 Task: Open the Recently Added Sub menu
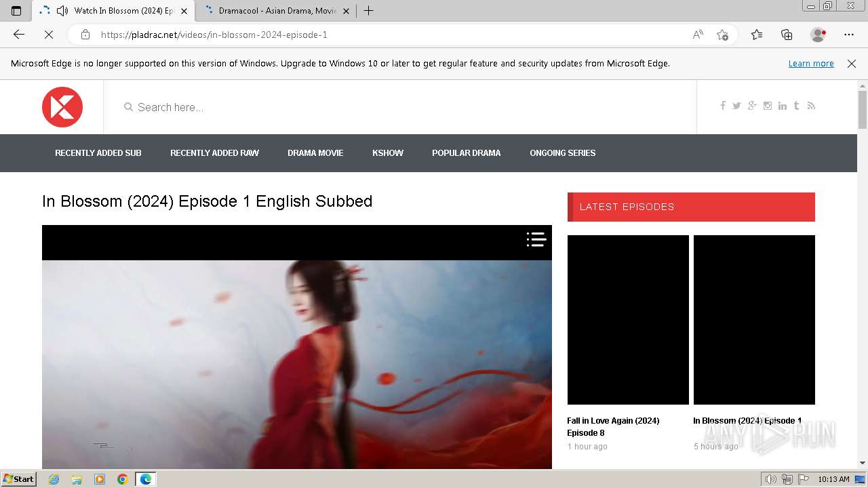pos(98,153)
